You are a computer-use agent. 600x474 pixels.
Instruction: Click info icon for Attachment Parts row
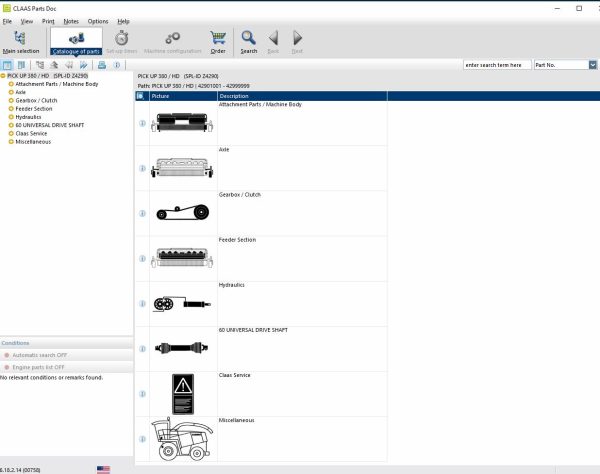pyautogui.click(x=142, y=123)
